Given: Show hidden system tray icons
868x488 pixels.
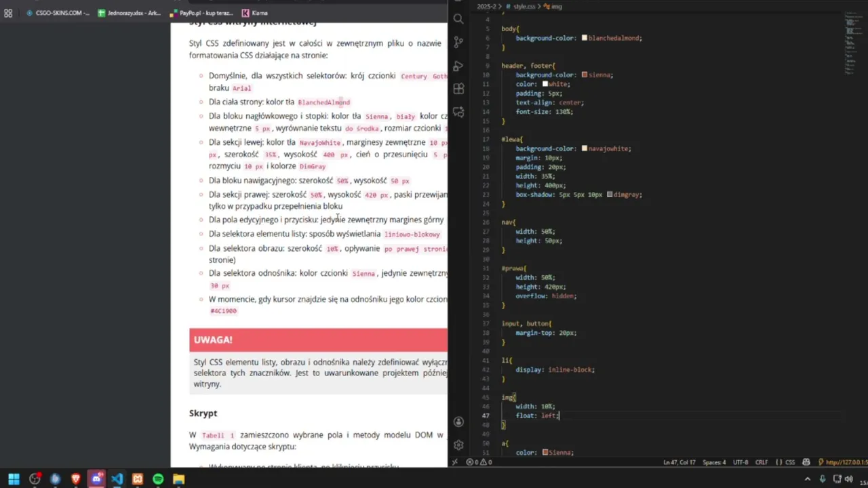Looking at the screenshot, I should pos(807,479).
